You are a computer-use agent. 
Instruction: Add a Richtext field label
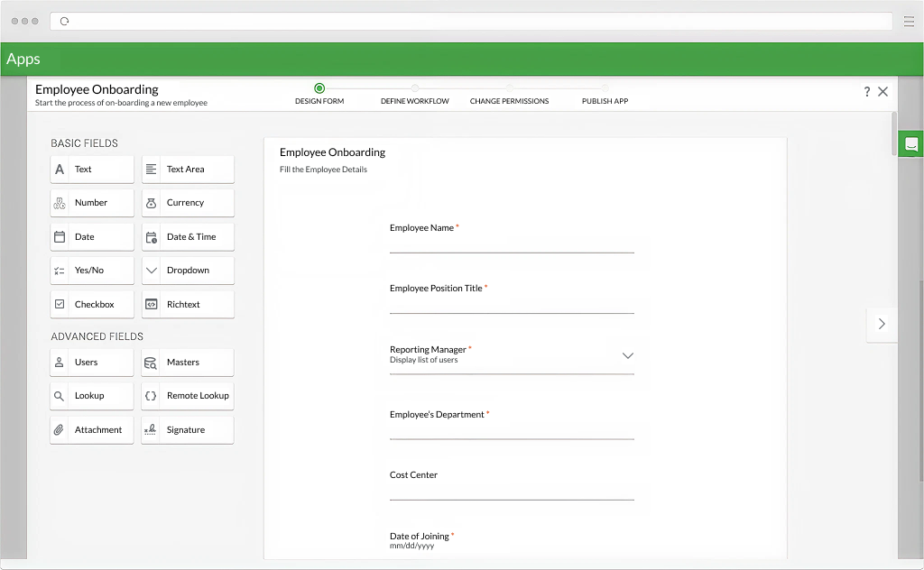pyautogui.click(x=183, y=305)
